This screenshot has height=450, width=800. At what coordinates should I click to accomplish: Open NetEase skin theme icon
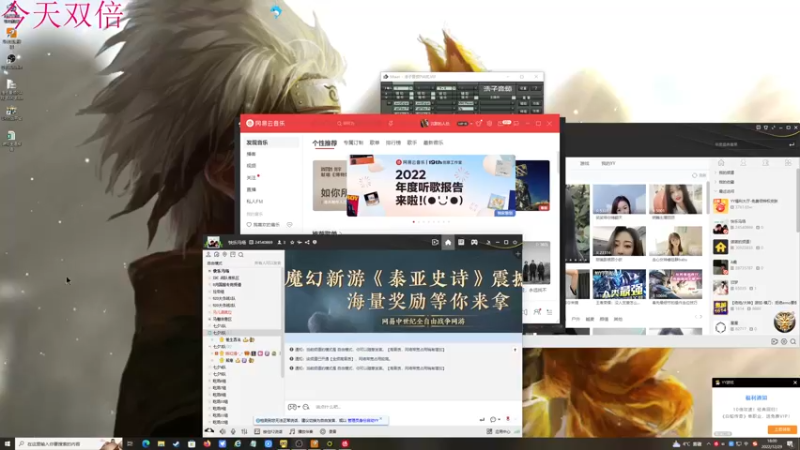point(479,123)
